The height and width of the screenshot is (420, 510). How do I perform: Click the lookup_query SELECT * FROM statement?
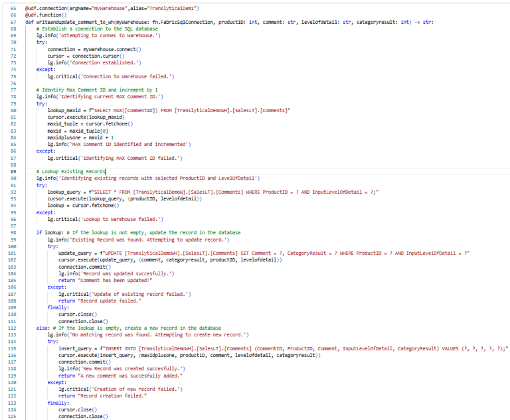pyautogui.click(x=212, y=192)
